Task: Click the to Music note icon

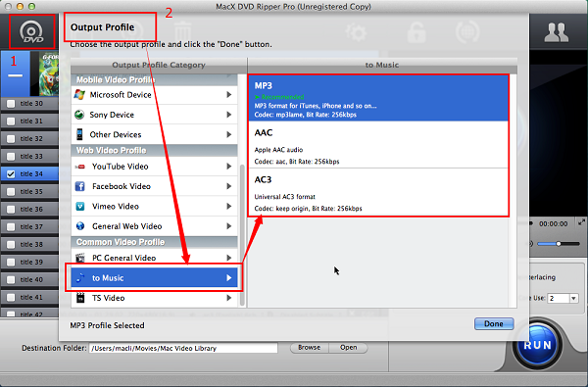Action: coord(80,278)
